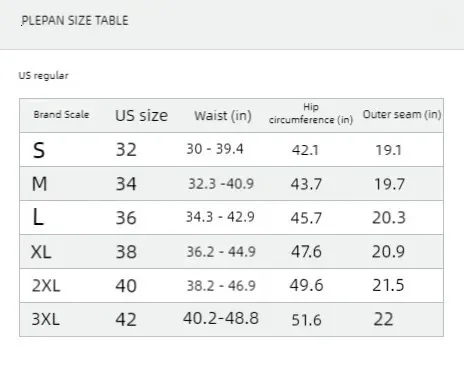Click hip value 43.7 cell
The image size is (464, 382).
coord(306,184)
